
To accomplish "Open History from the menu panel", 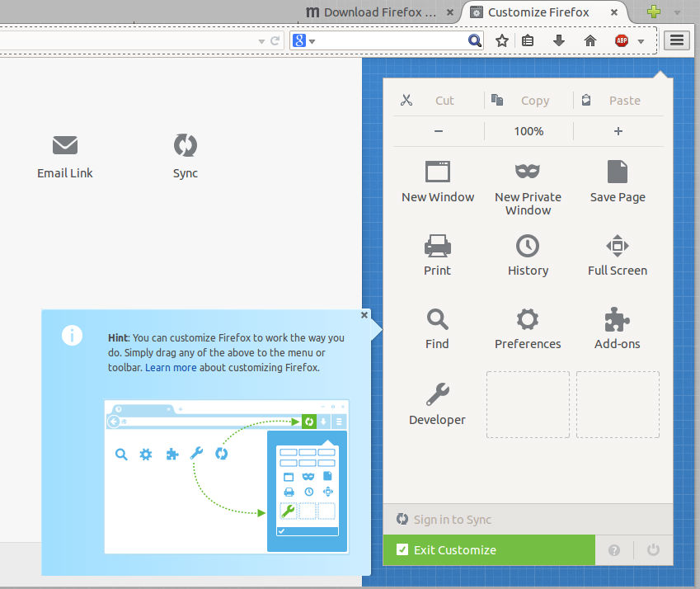I will 528,246.
